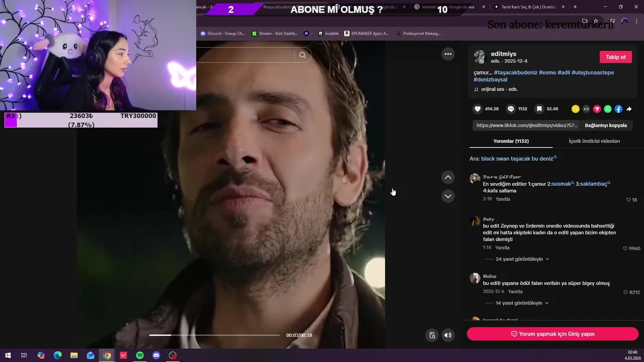Share the video to WhatsApp
Image resolution: width=644 pixels, height=362 pixels.
point(608,109)
